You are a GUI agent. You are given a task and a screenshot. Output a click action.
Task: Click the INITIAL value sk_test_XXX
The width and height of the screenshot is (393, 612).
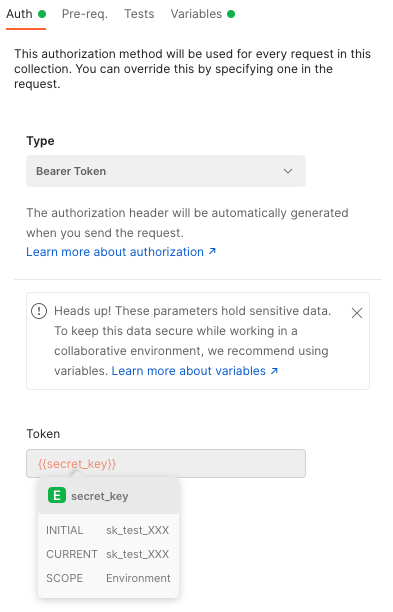click(137, 530)
